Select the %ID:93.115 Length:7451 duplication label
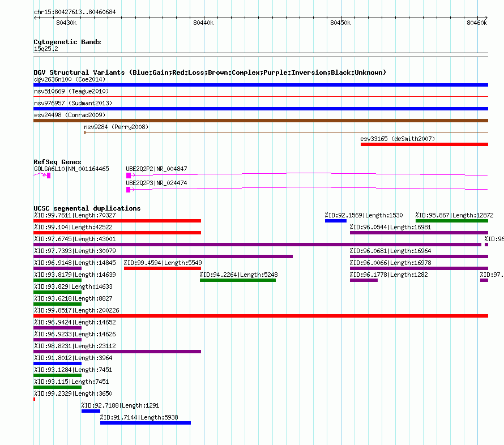Viewport: 504px width, 445px height. point(71,382)
